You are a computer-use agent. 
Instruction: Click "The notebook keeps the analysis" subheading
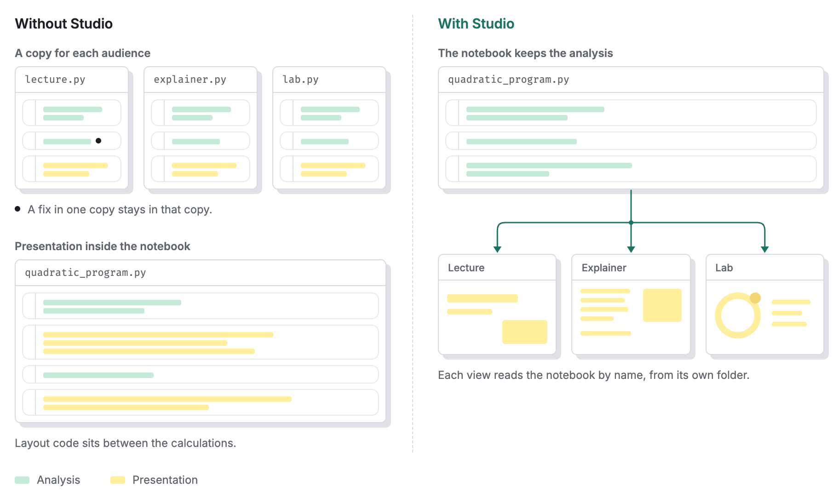[525, 53]
